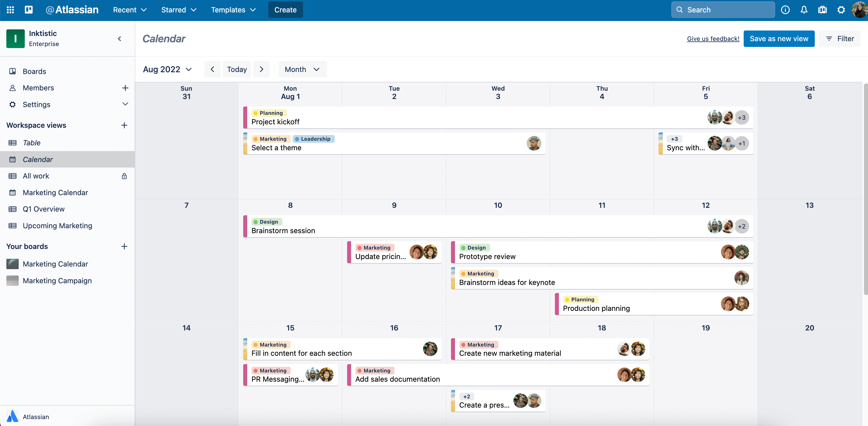868x426 pixels.
Task: Click the Add new board plus icon
Action: click(123, 246)
